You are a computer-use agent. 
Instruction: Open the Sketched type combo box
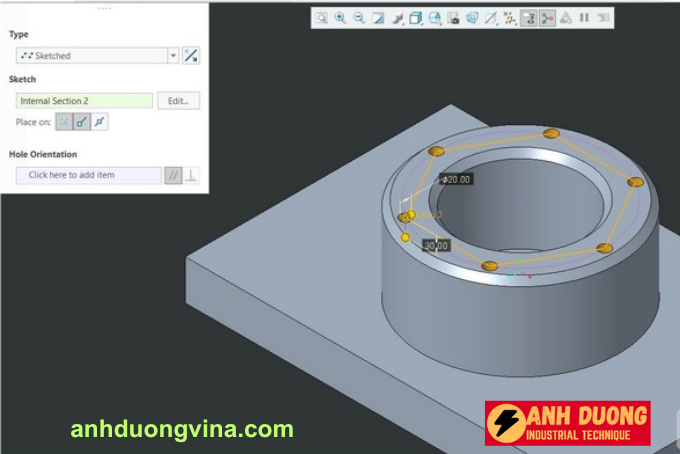[x=90, y=56]
